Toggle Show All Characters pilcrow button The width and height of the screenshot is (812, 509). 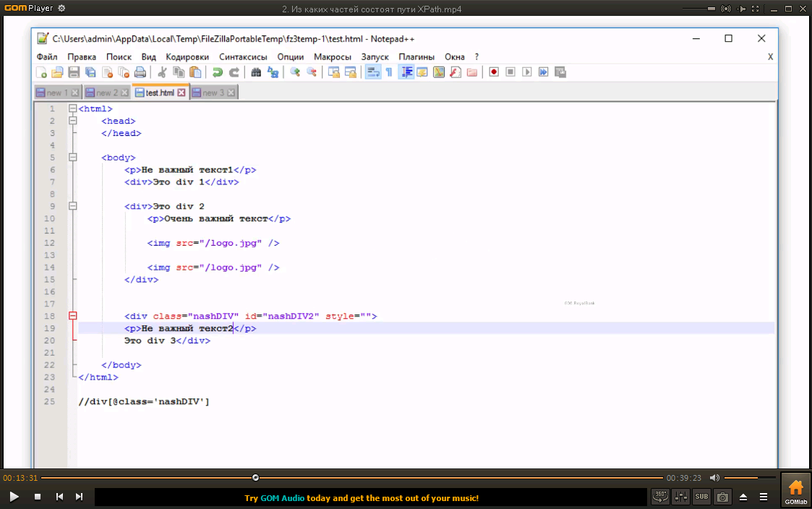[388, 72]
